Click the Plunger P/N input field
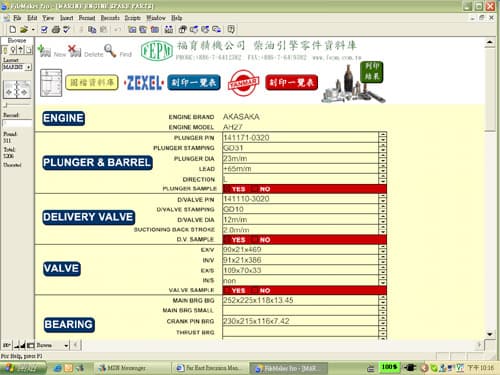The width and height of the screenshot is (500, 375). [x=300, y=138]
